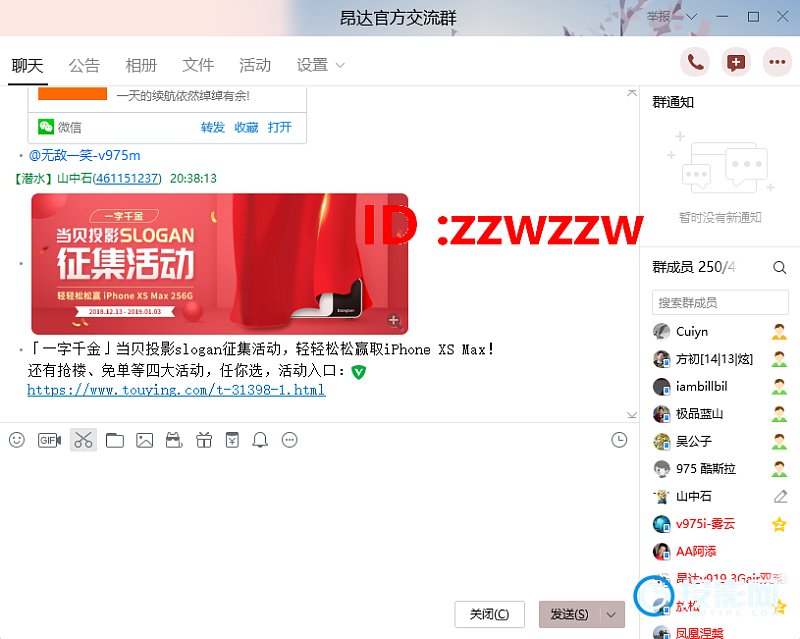Select member Cuiyn in the list
The height and width of the screenshot is (639, 800).
(x=719, y=332)
